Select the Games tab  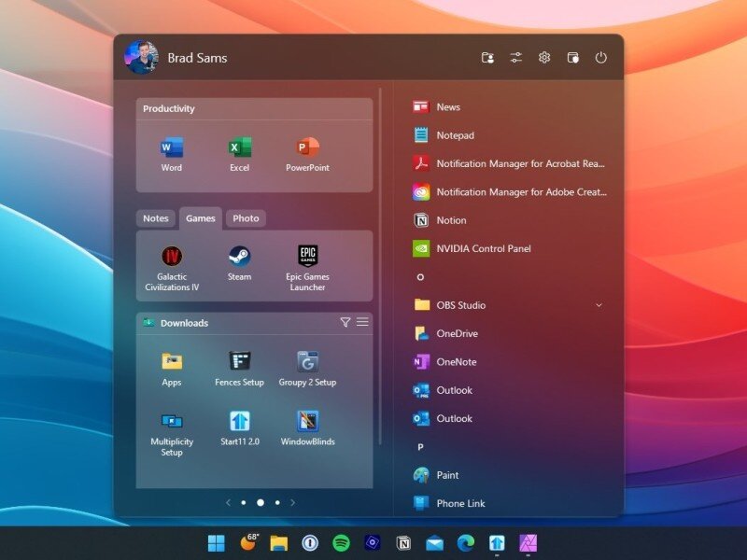click(x=201, y=218)
